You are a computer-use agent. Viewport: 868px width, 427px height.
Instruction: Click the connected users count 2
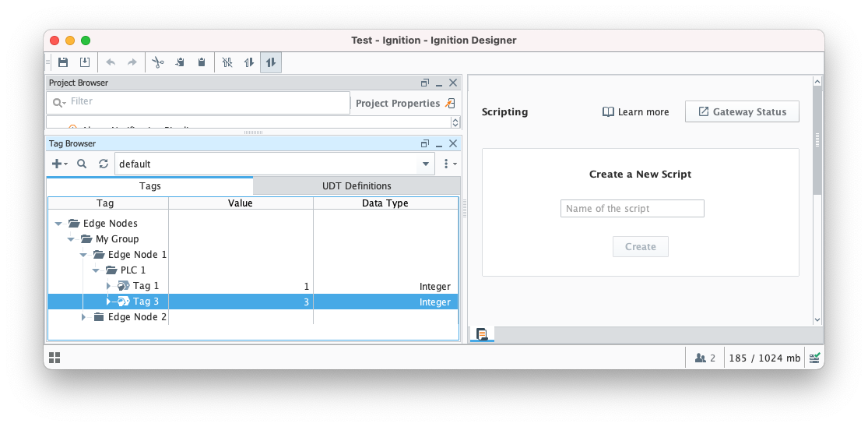click(x=705, y=358)
